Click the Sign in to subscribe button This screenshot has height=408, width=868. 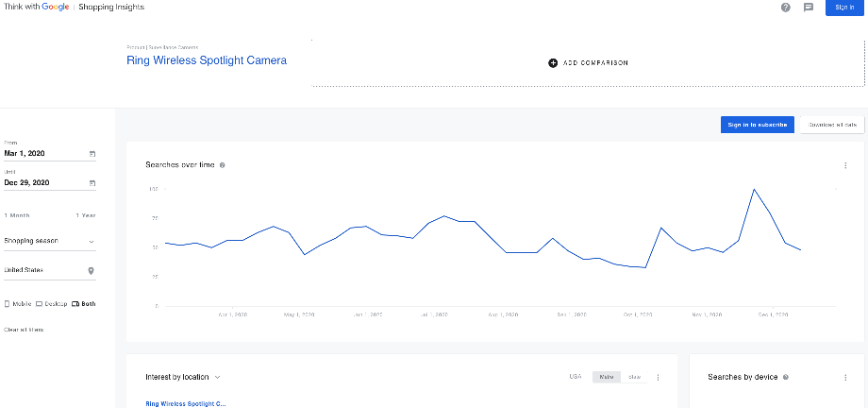click(758, 125)
